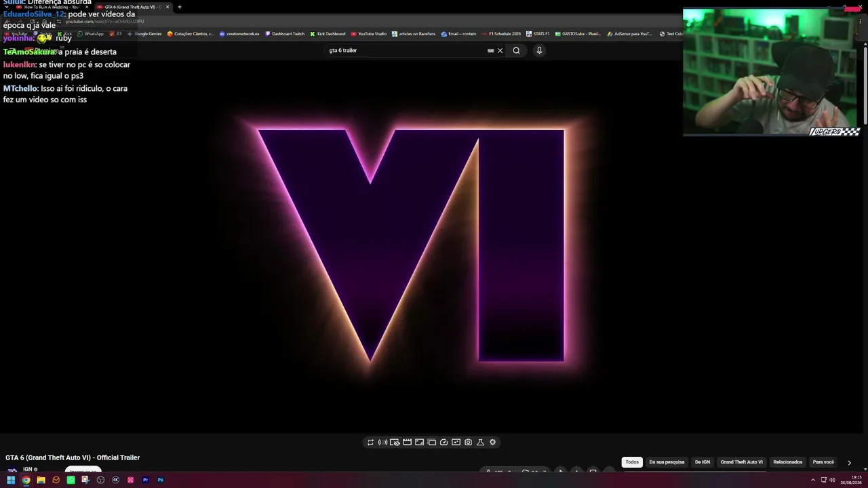Image resolution: width=868 pixels, height=488 pixels.
Task: Click the clapperboard icon in player toolbar
Action: click(407, 443)
